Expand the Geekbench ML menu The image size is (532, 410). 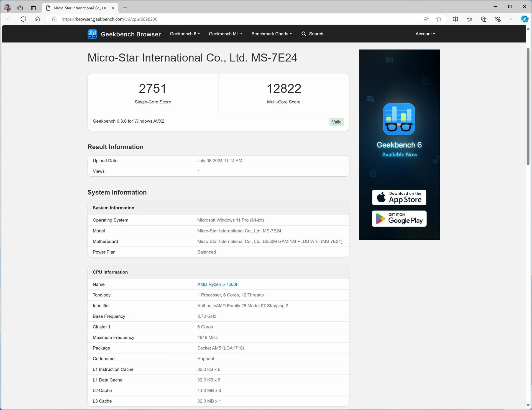tap(226, 34)
